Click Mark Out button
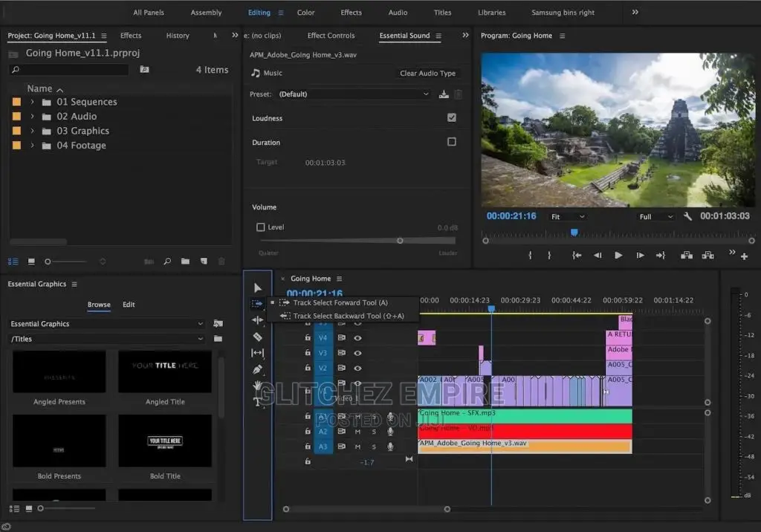Screen dimensions: 761x532 (x=549, y=256)
